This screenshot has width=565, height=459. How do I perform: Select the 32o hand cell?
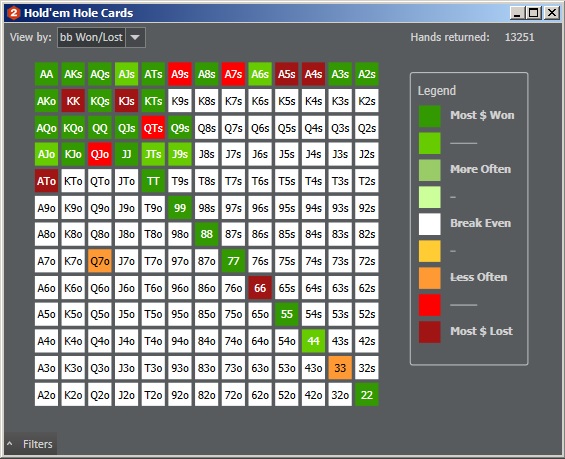coord(340,395)
